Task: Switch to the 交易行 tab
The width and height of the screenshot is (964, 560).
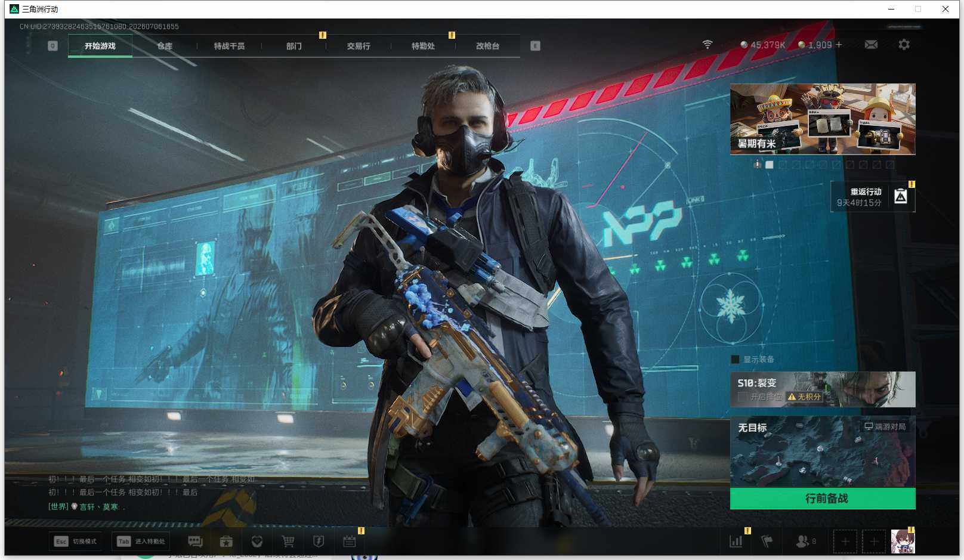Action: click(x=359, y=46)
